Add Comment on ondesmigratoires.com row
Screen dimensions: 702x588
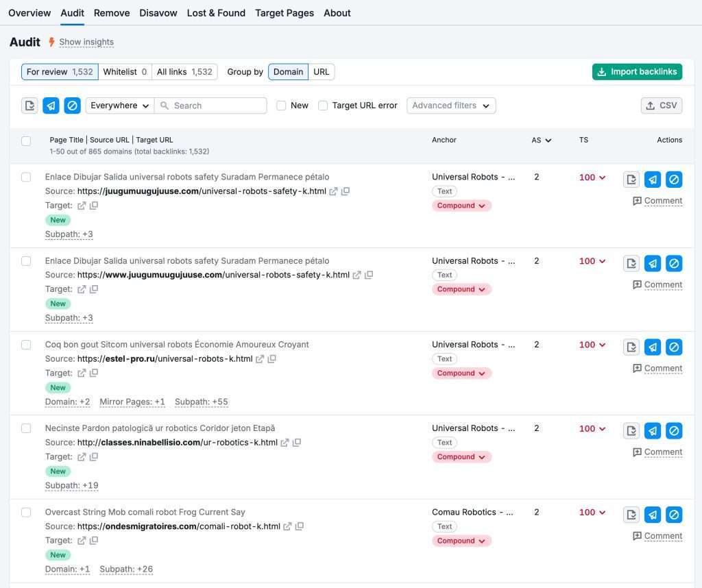(657, 536)
